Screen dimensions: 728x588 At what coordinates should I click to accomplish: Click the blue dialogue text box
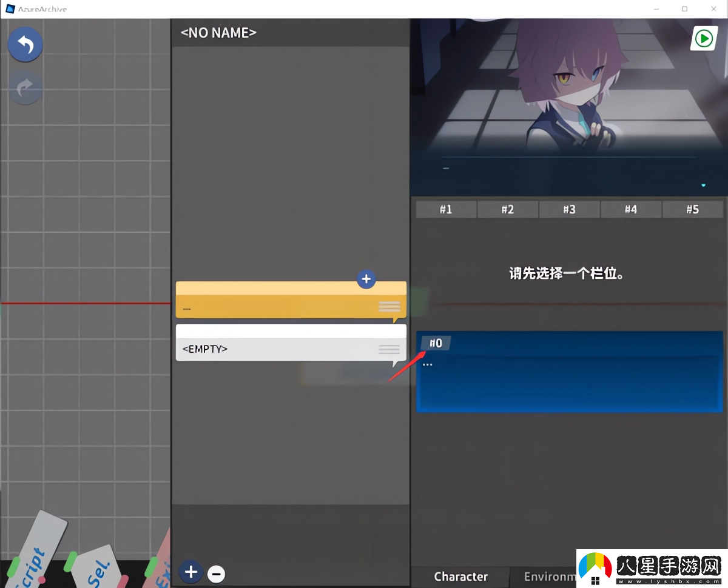click(570, 372)
